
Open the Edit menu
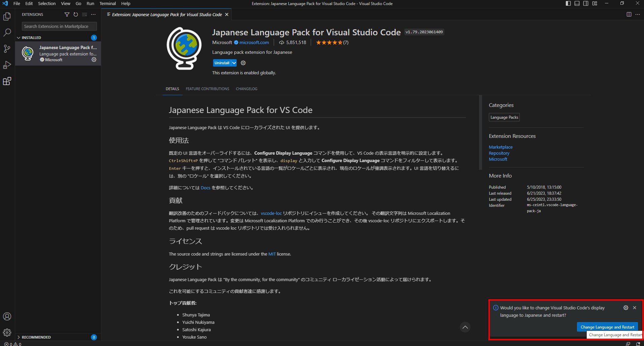pos(29,3)
